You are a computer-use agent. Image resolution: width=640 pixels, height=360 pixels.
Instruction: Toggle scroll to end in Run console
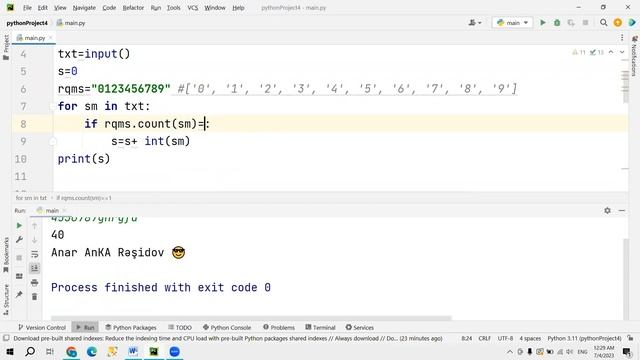[x=35, y=268]
